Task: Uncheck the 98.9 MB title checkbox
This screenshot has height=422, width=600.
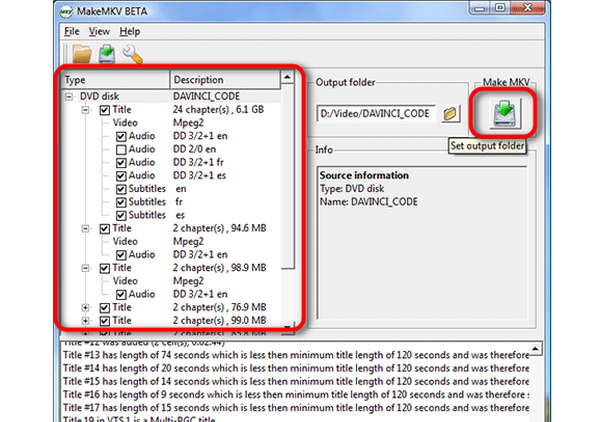Action: (104, 268)
